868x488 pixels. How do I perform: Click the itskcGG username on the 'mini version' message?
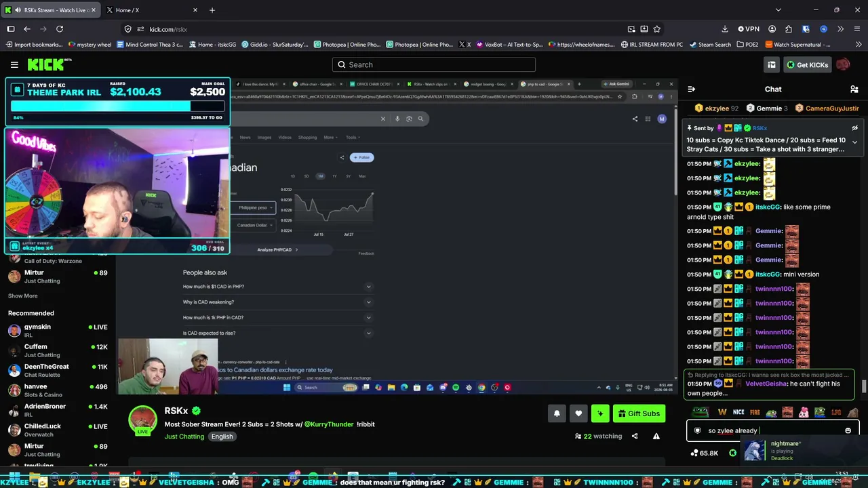pos(768,274)
